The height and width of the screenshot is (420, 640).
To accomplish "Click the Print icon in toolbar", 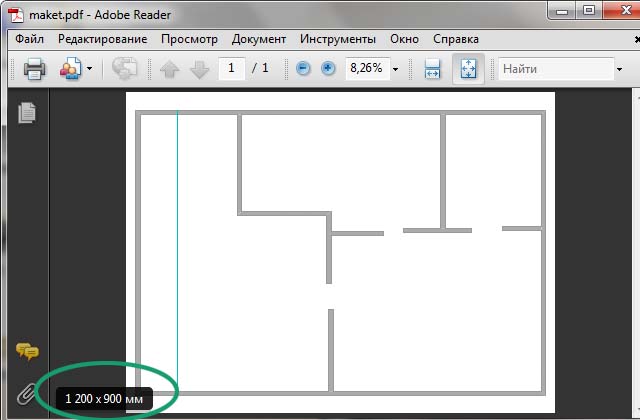I will pyautogui.click(x=34, y=69).
